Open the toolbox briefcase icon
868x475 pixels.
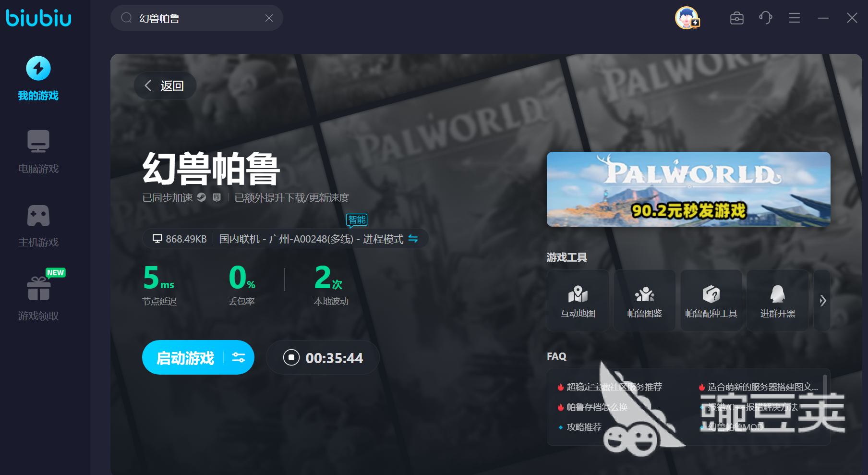(x=736, y=18)
